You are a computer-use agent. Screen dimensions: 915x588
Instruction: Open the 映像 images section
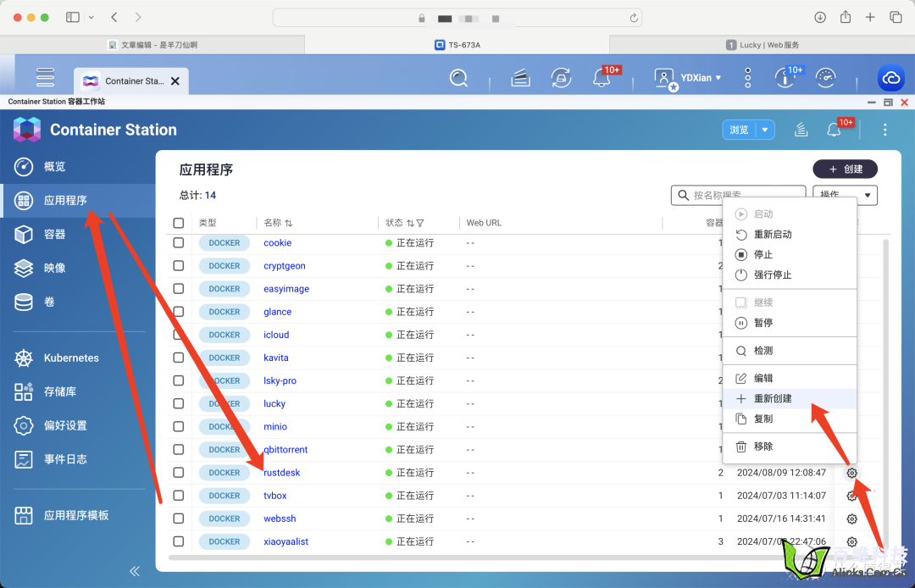click(x=54, y=268)
